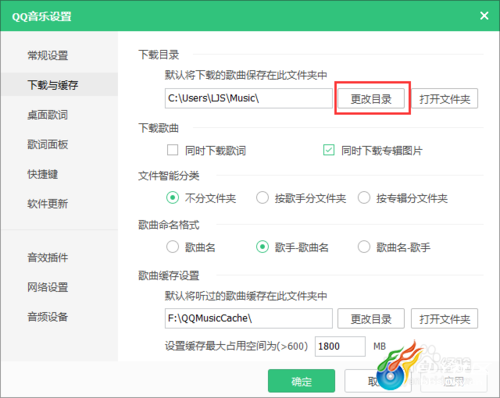Open 音效插件 settings

point(48,257)
